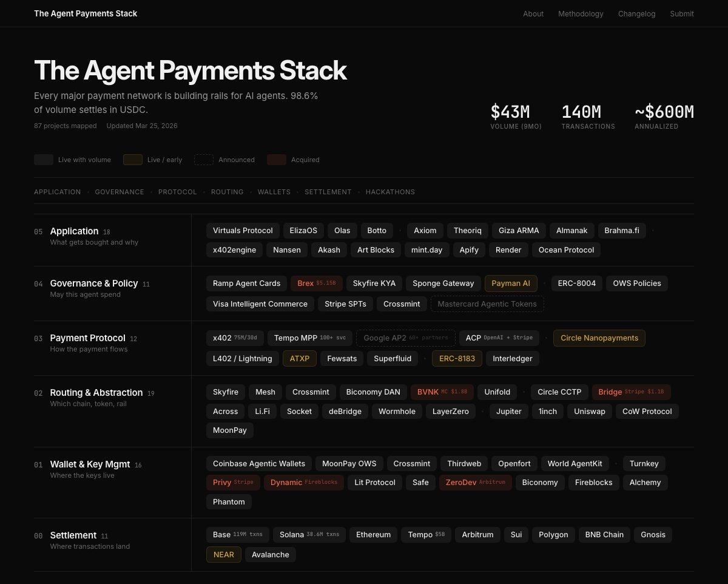Screen dimensions: 728x584
Task: Select the Circle Nanopayments chip
Action: (x=599, y=338)
